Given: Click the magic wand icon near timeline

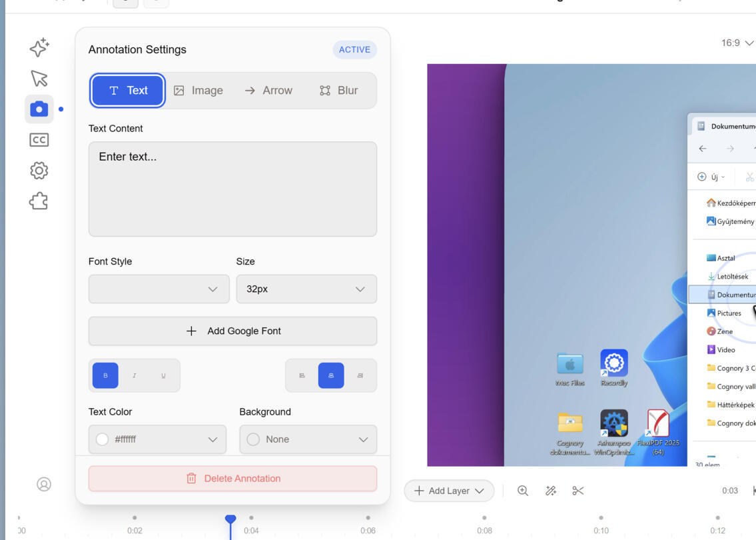Looking at the screenshot, I should 550,491.
